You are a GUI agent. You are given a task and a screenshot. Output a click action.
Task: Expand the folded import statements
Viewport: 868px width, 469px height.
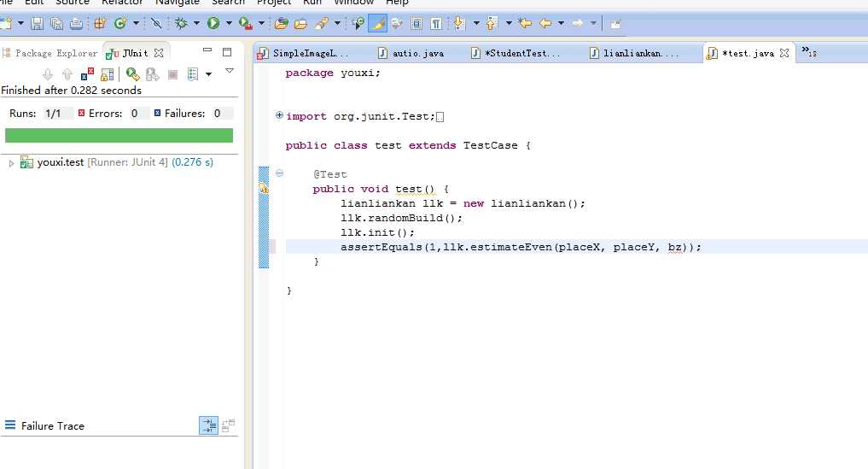pyautogui.click(x=280, y=115)
